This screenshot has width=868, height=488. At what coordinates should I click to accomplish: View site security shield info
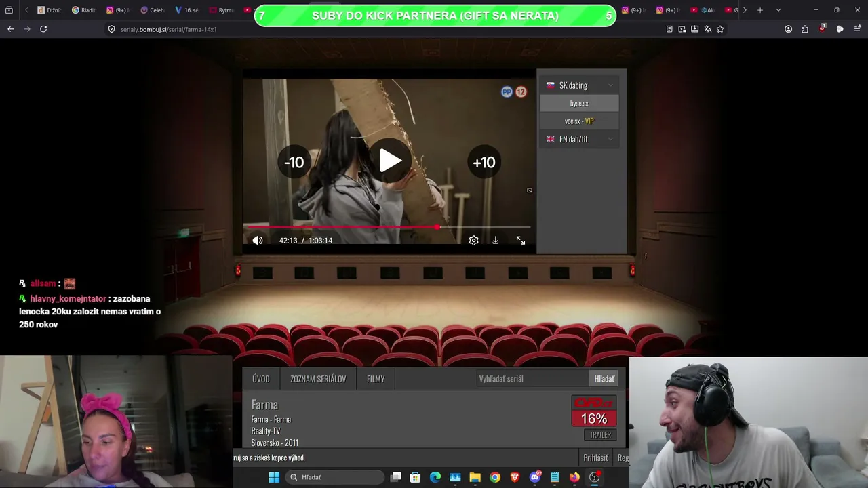[112, 29]
